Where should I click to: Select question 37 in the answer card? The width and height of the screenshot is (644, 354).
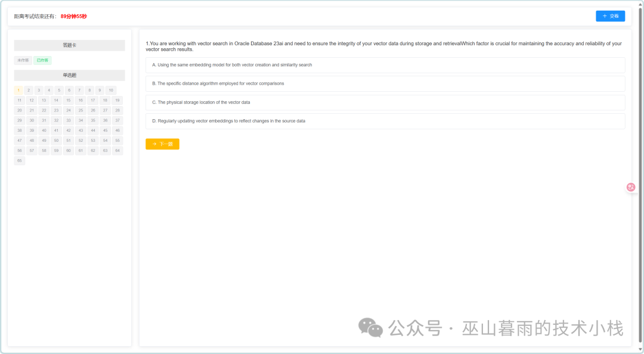coord(117,120)
